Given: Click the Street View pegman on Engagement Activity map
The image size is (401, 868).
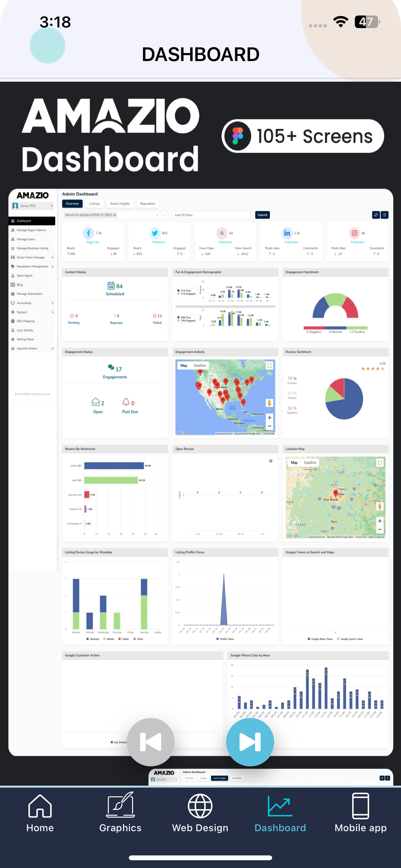Looking at the screenshot, I should tap(269, 403).
